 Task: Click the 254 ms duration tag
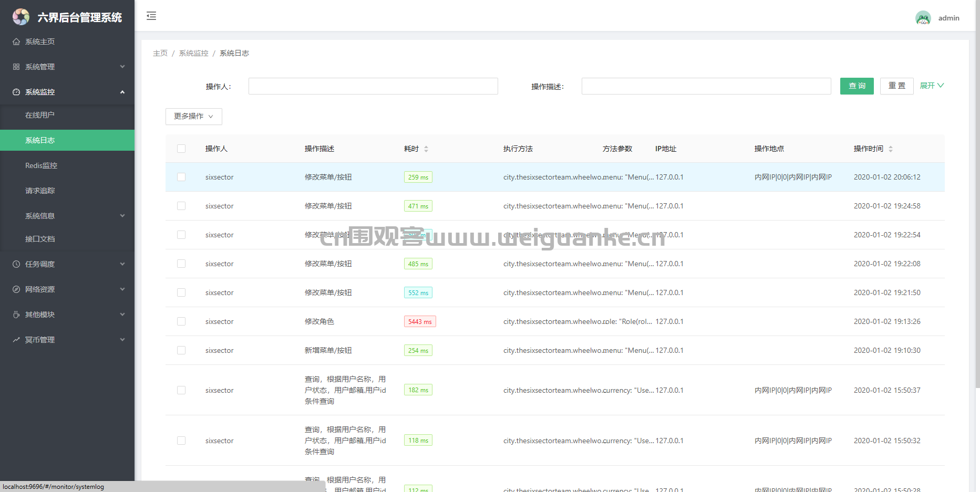tap(418, 351)
